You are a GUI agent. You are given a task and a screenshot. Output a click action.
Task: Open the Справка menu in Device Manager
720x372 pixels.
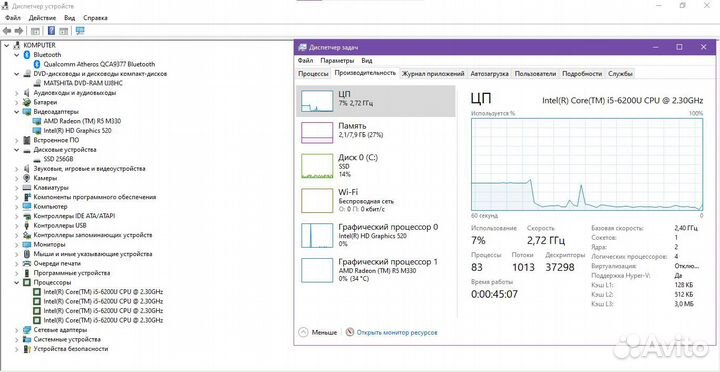tap(96, 18)
